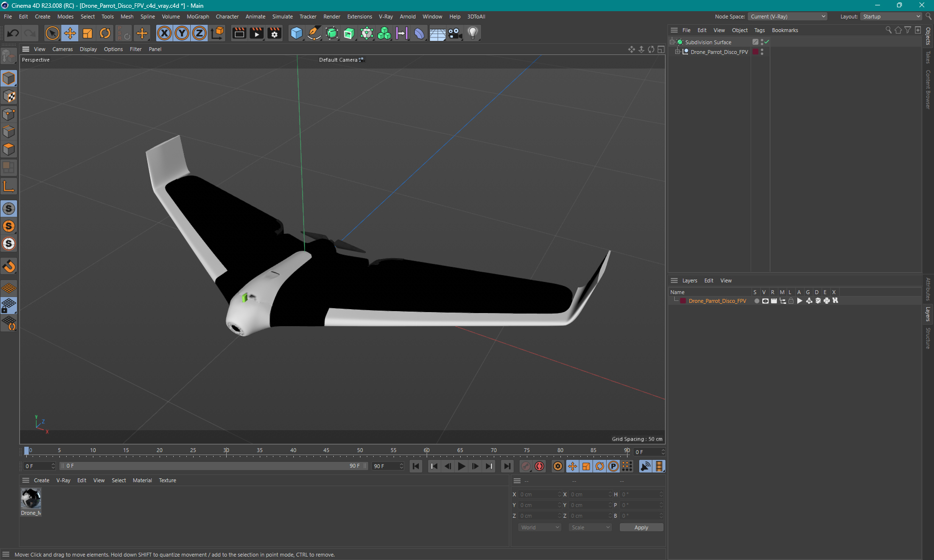This screenshot has width=934, height=560.
Task: Expand the Subdivision Surface tree item
Action: click(672, 42)
